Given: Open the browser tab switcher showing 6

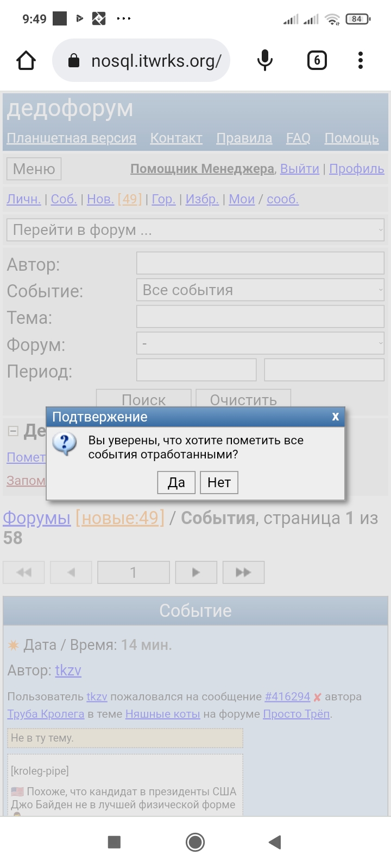Looking at the screenshot, I should pos(317,60).
